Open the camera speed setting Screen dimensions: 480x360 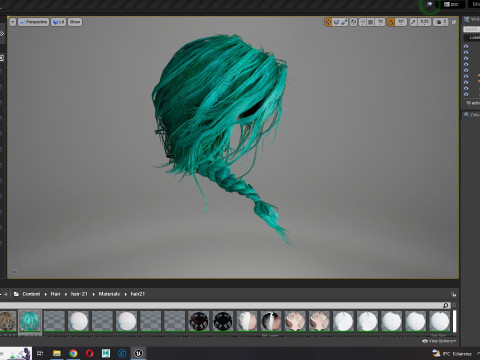441,22
